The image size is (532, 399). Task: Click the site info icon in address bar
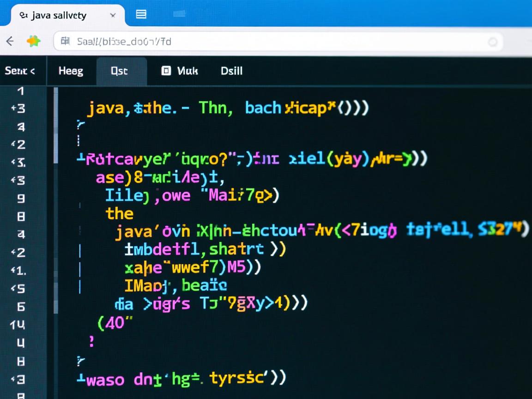[66, 42]
